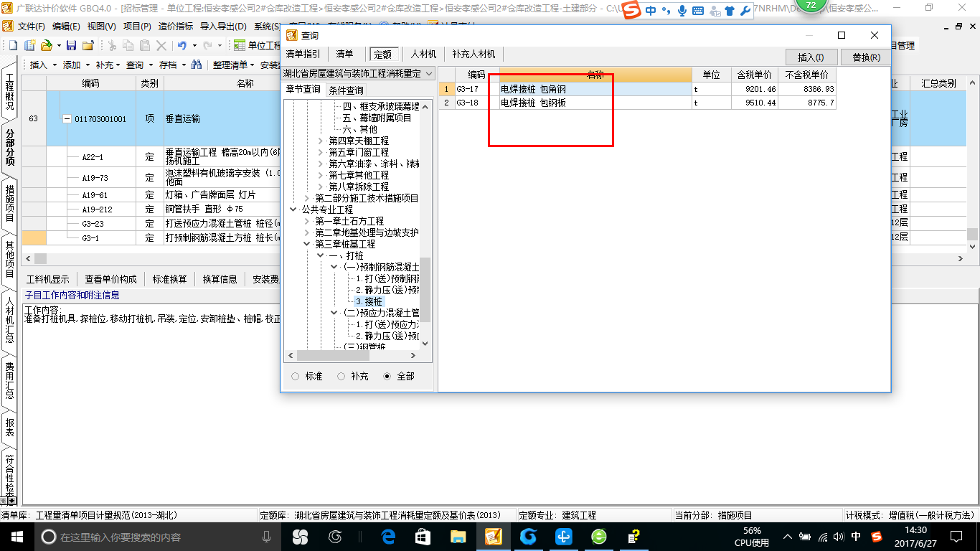Click the 插入(I) button
980x551 pixels.
pyautogui.click(x=811, y=57)
